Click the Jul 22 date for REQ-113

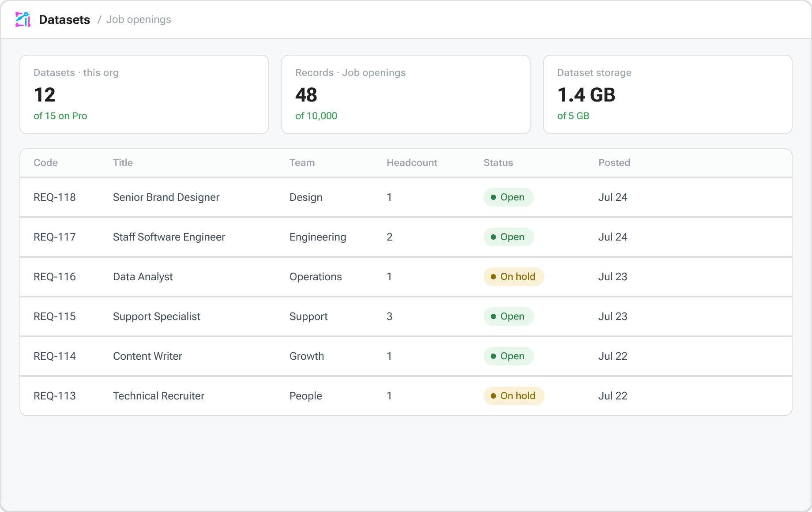pos(613,396)
